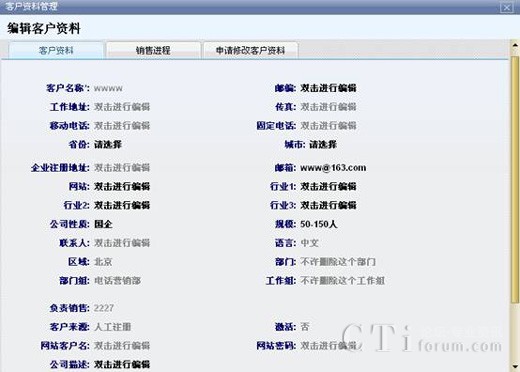The image size is (520, 372).
Task: Click the 行业3 editable field
Action: tap(328, 205)
